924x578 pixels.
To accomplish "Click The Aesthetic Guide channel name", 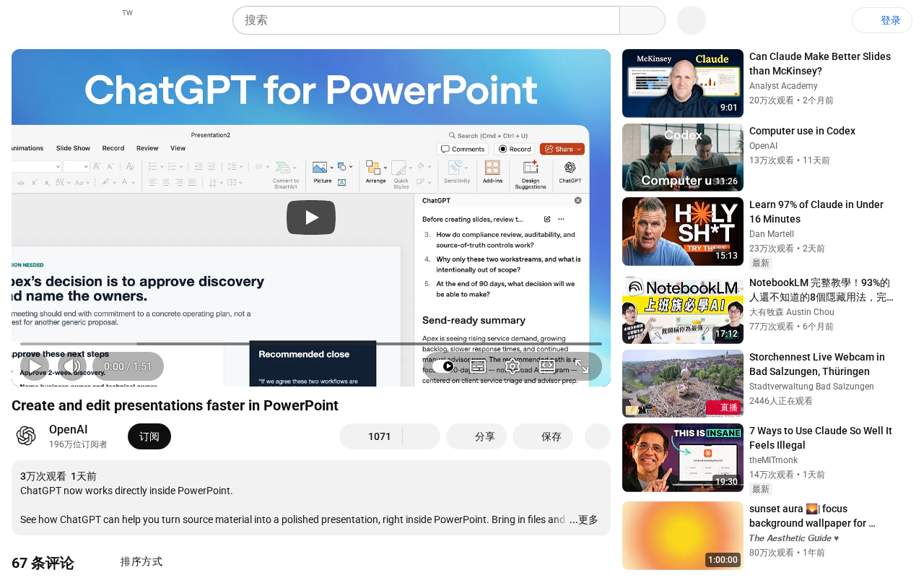I will 794,538.
